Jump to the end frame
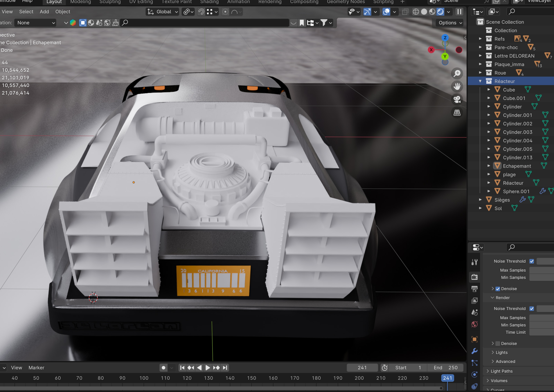This screenshot has height=392, width=554. [225, 368]
